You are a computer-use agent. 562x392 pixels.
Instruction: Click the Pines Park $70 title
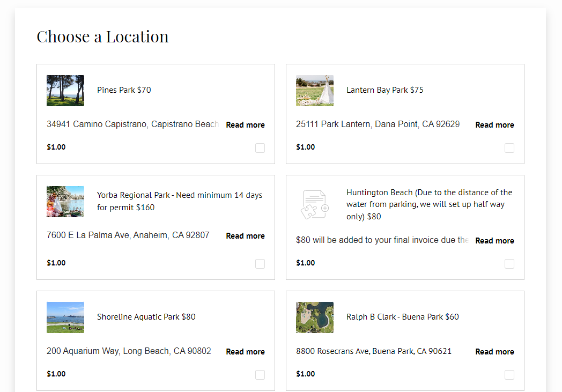124,90
